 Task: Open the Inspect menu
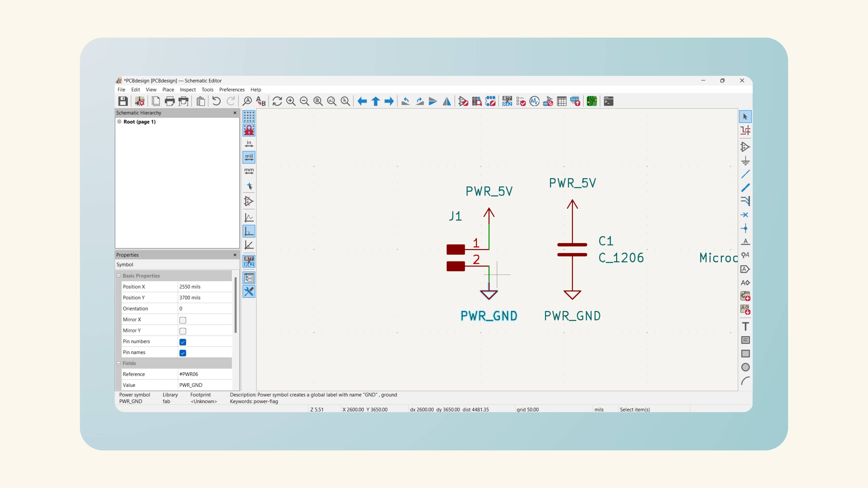point(188,90)
